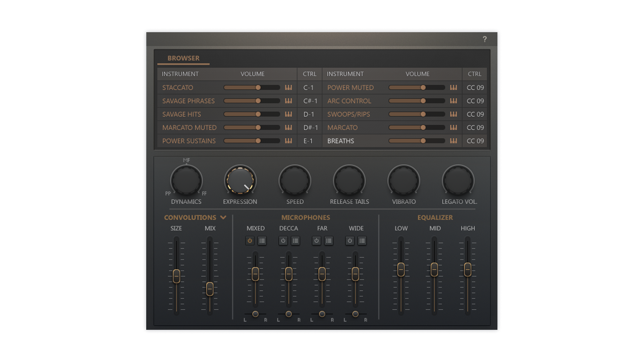This screenshot has width=644, height=362.
Task: Open the Decca microphone routing list icon
Action: [x=295, y=241]
